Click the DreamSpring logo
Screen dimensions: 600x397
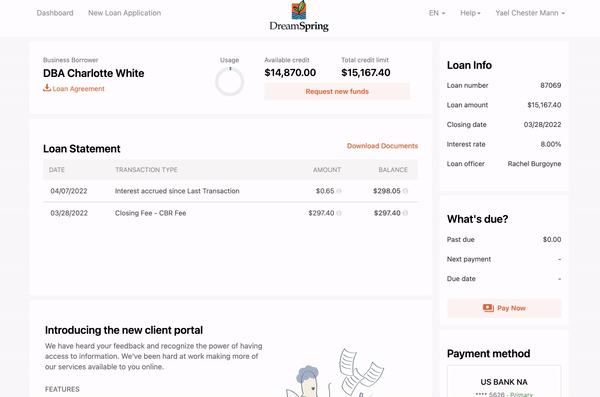pyautogui.click(x=299, y=16)
